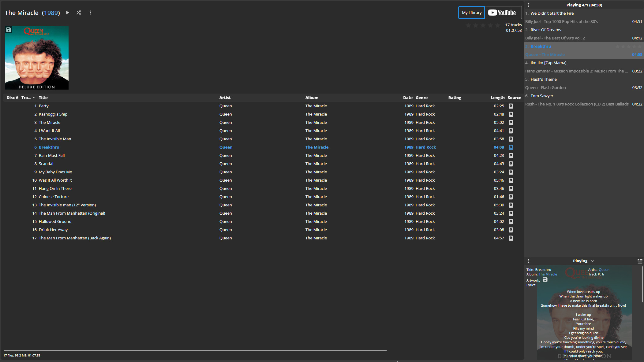Viewport: 644px width, 362px height.
Task: Open the 1989 year link
Action: 51,13
